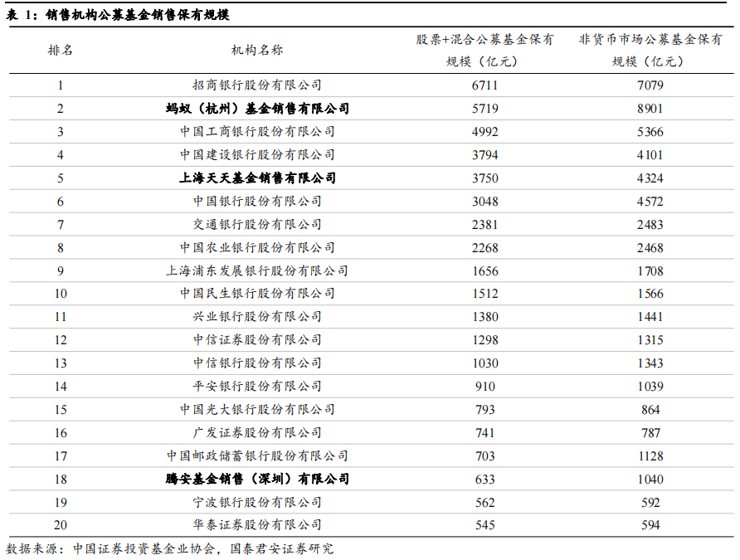Click 中信银行股份有限公司 name
Image resolution: width=740 pixels, height=560 pixels.
click(257, 363)
